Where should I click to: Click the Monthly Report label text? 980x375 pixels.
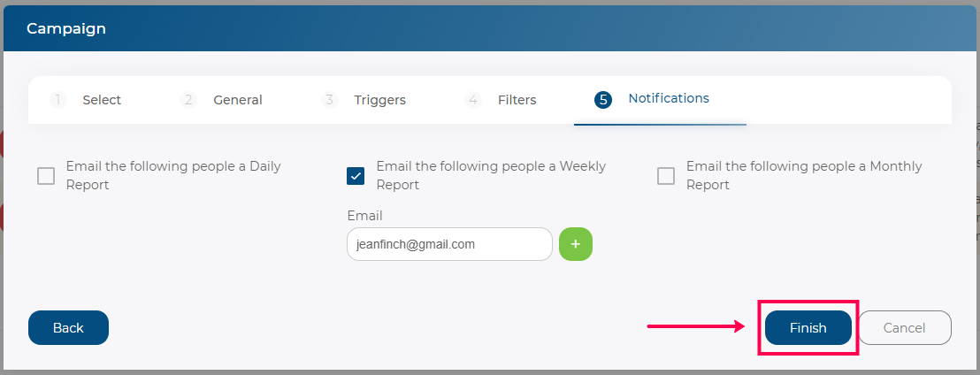pos(804,176)
